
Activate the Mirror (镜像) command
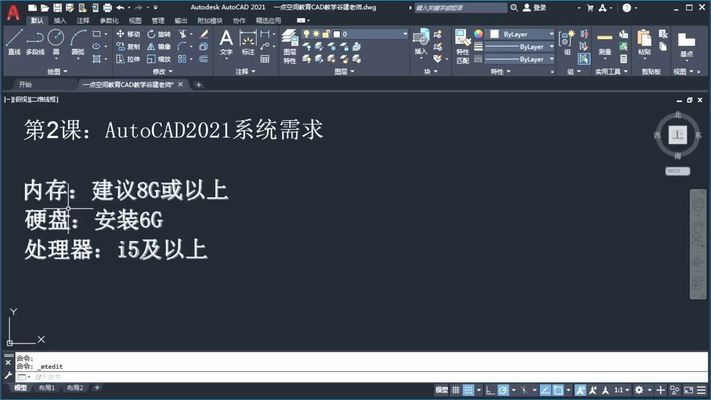(x=159, y=46)
